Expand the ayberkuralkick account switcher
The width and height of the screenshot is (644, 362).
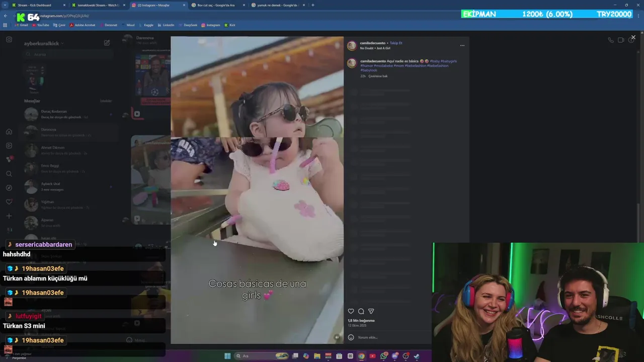44,44
